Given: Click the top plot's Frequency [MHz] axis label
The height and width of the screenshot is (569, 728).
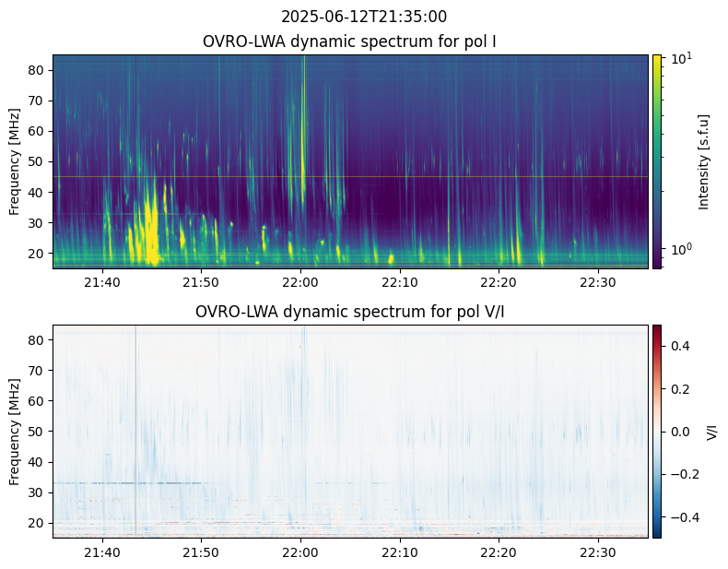Looking at the screenshot, I should pos(16,161).
